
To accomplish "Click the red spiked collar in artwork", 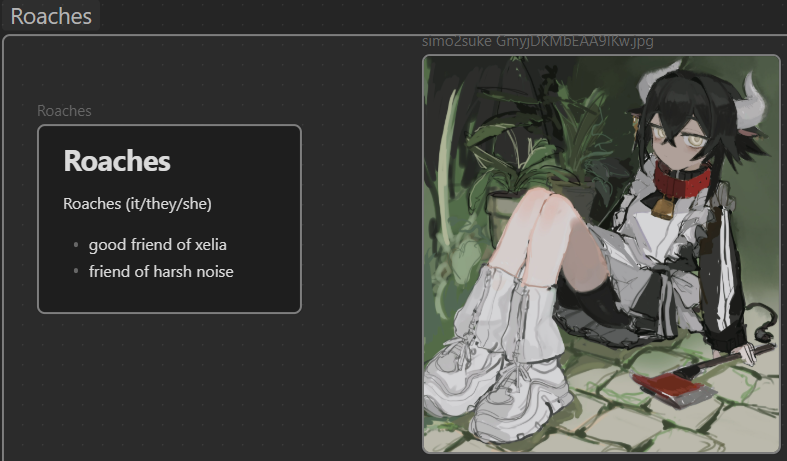I will pyautogui.click(x=682, y=181).
